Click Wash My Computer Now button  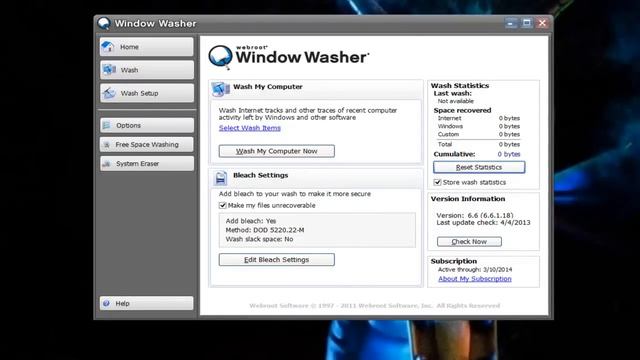tap(277, 151)
